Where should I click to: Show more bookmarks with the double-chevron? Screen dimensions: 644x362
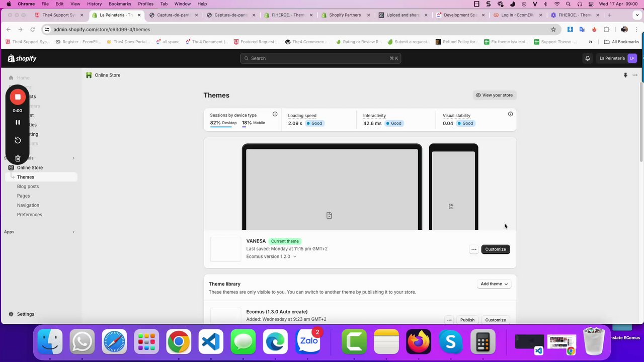590,42
